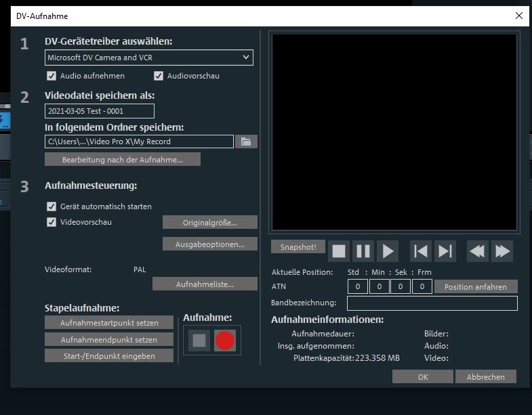Start recording with the red record button
532x415 pixels.
(x=224, y=341)
